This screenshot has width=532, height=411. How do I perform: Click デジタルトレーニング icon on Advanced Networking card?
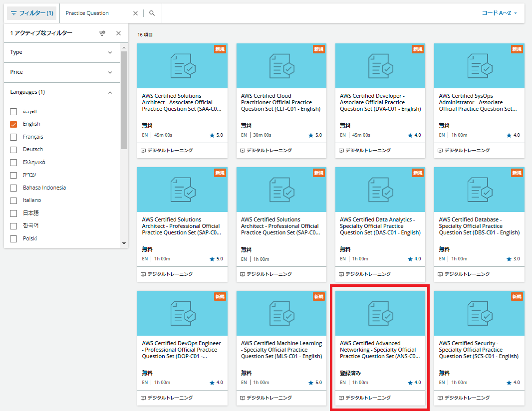click(341, 398)
